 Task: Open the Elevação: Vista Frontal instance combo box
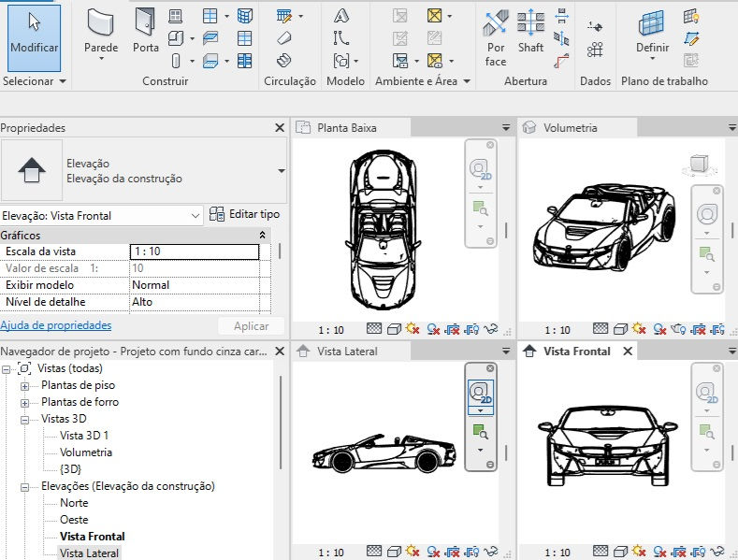pos(101,216)
